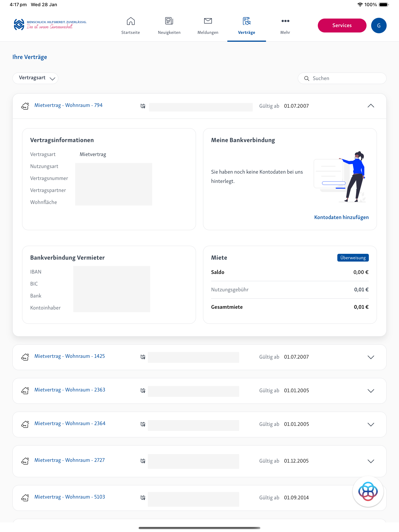Expand contract Wohnraum - 2363
This screenshot has width=399, height=532.
[x=371, y=391]
